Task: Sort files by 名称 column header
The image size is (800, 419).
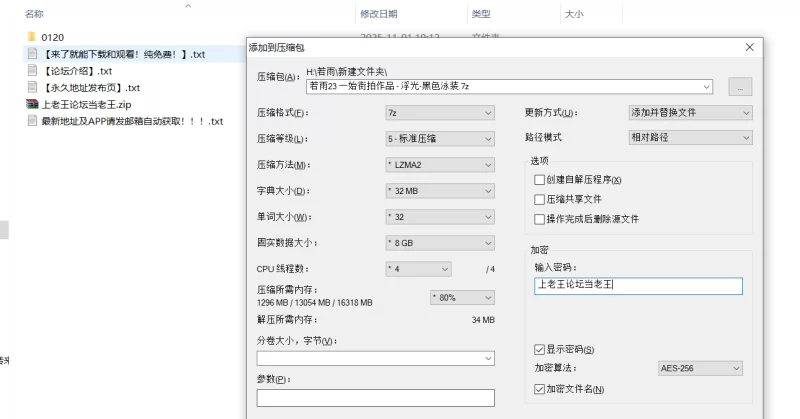Action: click(34, 14)
